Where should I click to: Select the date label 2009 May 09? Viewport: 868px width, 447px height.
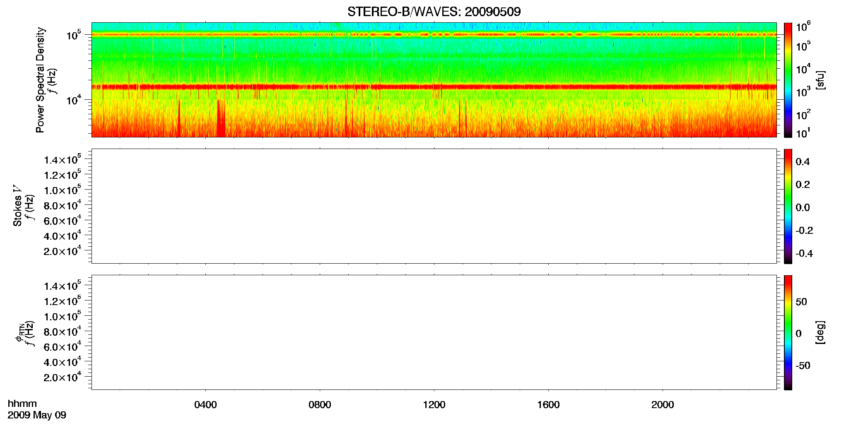point(37,415)
